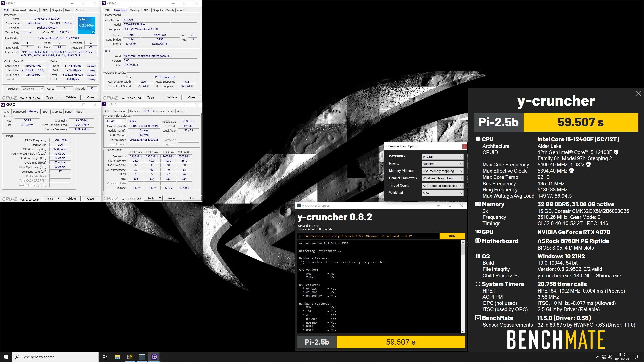Select Mainboard tab in CPU-Z Memory window

coord(19,112)
